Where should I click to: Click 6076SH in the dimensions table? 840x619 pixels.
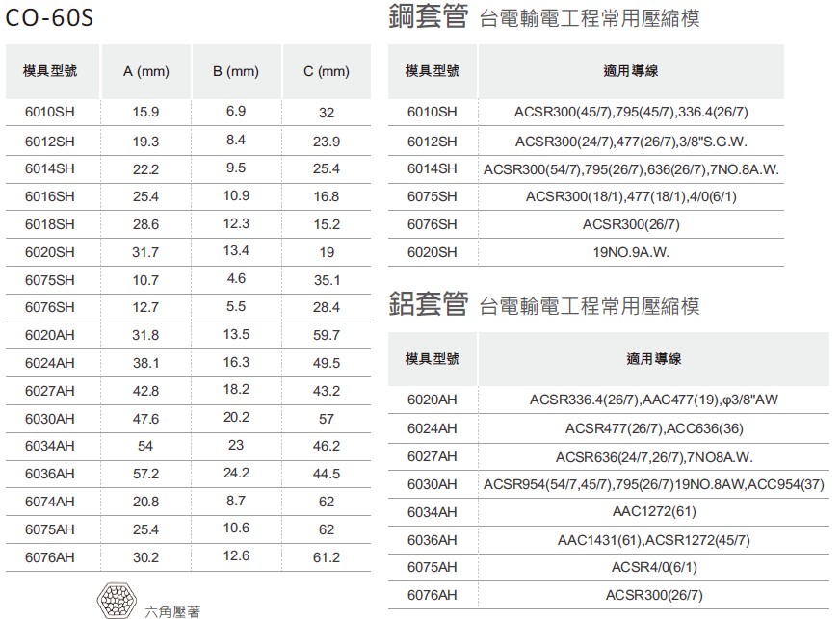click(50, 307)
